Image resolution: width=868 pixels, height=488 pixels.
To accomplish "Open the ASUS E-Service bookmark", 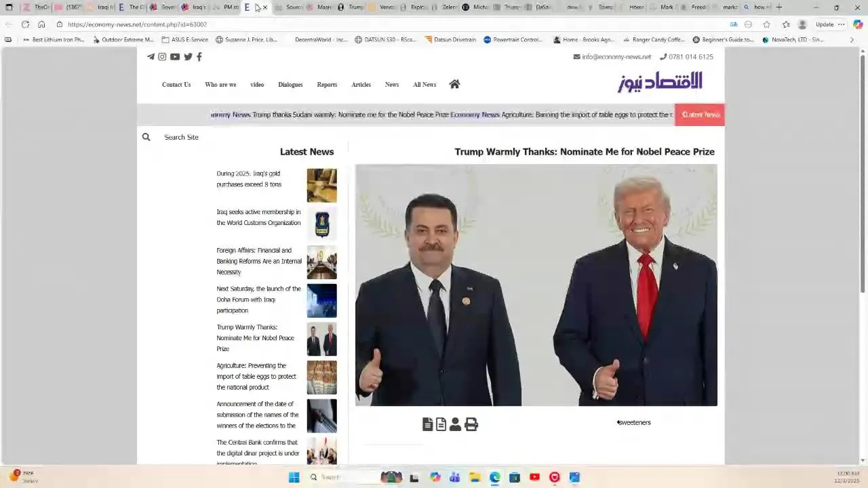I will (x=185, y=39).
